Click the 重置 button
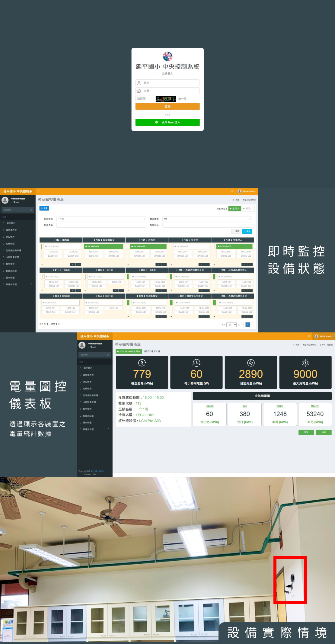This screenshot has width=335, height=644. tap(236, 232)
